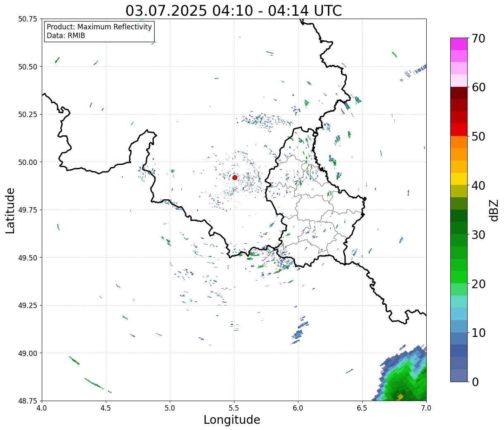
Task: Click the yellow swatch just above 40 dBZ
Action: (x=459, y=179)
